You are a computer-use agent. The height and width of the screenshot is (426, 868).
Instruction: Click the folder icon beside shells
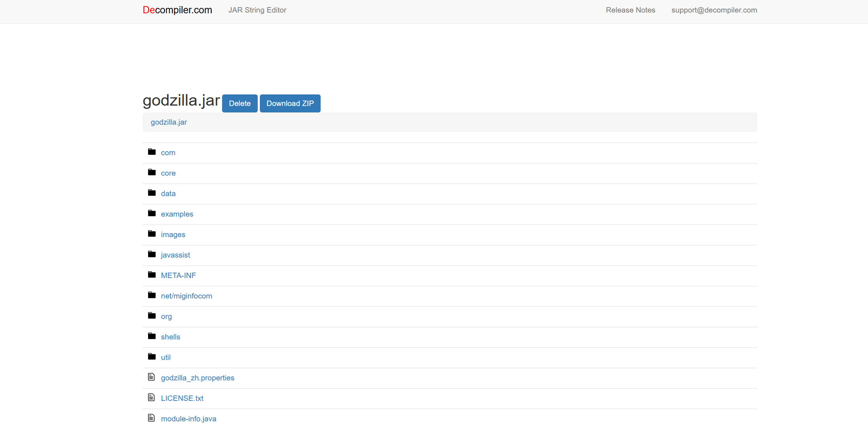[151, 336]
